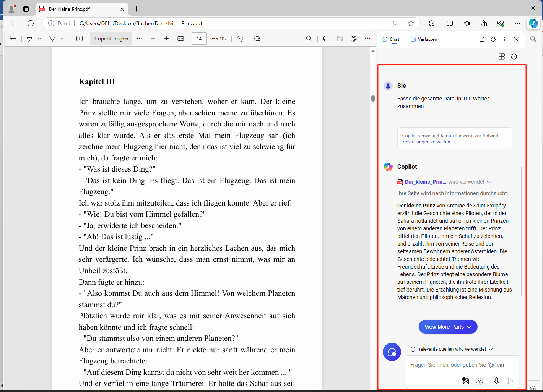Add a sidebar app with the plus icon

(533, 64)
